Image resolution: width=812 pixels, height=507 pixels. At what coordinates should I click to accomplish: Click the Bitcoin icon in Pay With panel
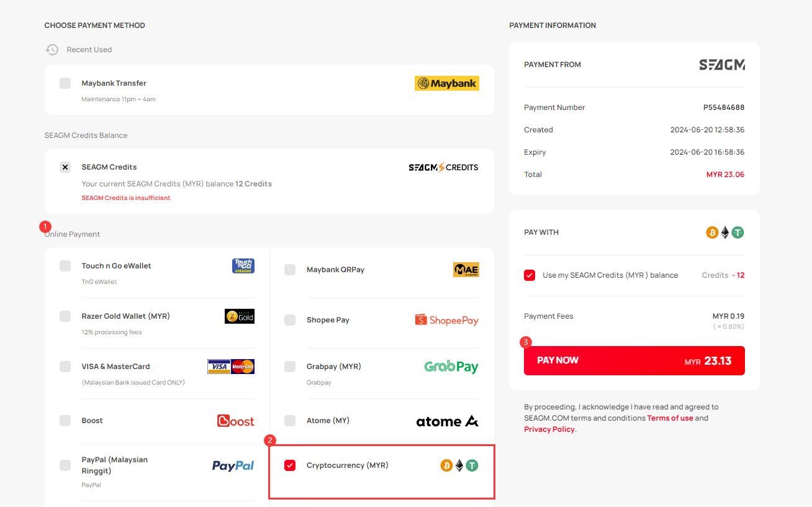[x=712, y=232]
